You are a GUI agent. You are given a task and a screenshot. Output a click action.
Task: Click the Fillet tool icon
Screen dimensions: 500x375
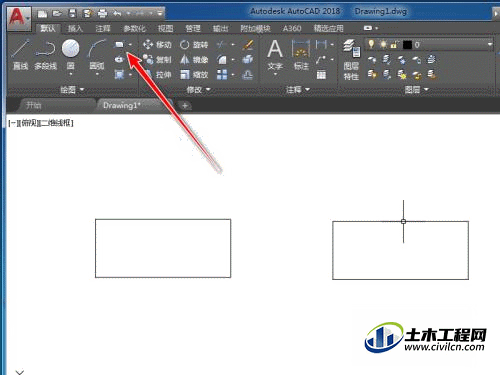pos(221,60)
